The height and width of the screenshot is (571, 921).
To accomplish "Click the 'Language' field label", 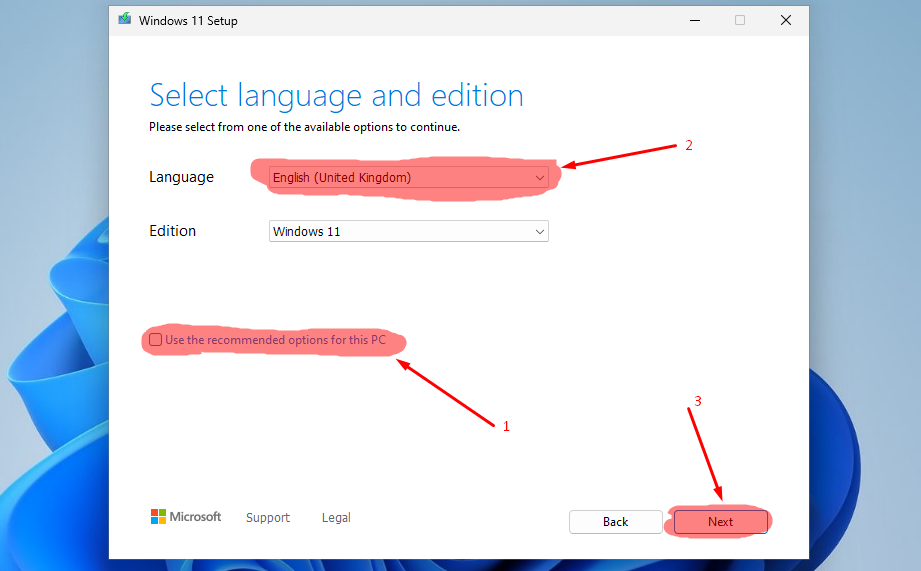I will (181, 177).
